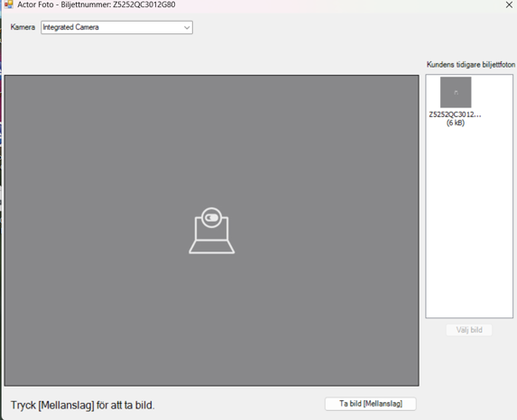
Task: Close the Actor Foto window
Action: coord(509,5)
